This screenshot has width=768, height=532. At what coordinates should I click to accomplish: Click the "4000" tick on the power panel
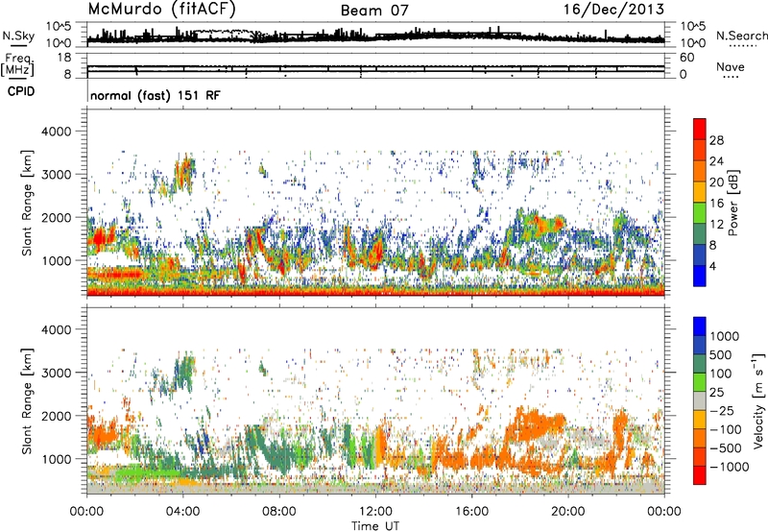point(57,132)
